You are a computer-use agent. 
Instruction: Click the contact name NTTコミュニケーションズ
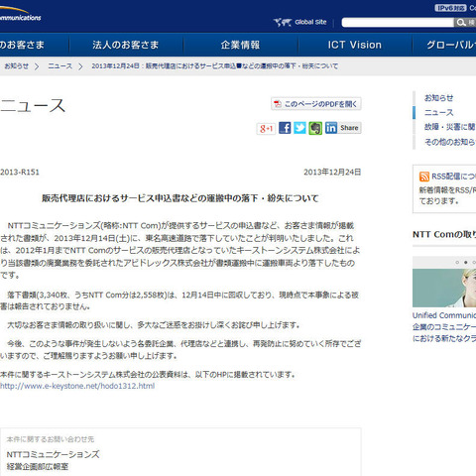click(x=53, y=454)
